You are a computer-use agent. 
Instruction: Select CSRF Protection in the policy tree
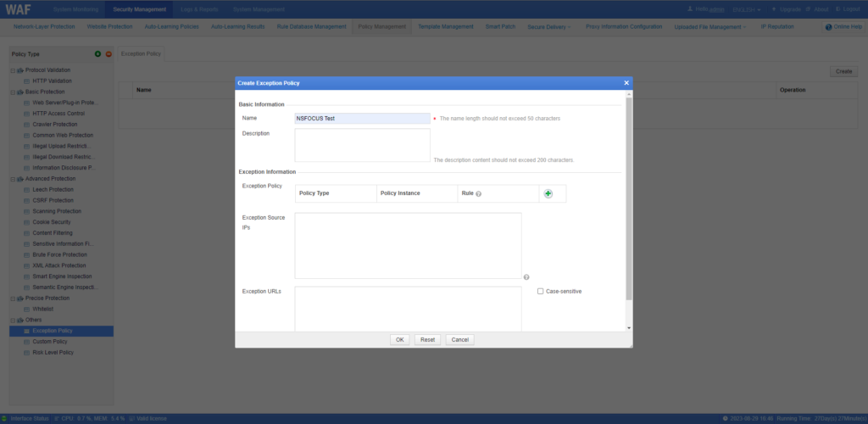(53, 200)
